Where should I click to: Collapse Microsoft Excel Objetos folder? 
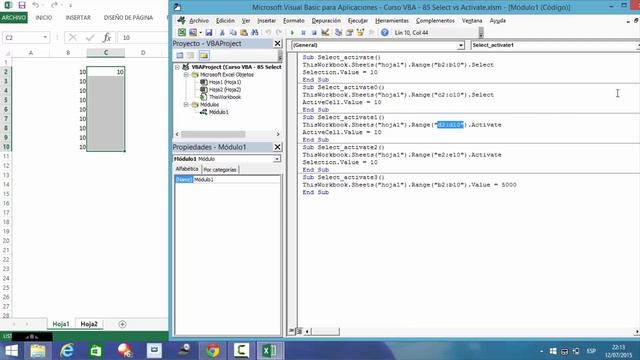(x=186, y=75)
